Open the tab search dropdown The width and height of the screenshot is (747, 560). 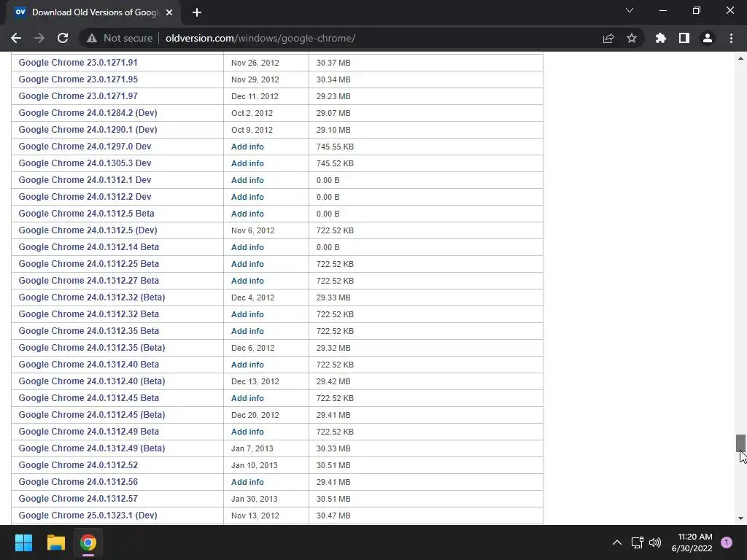tap(630, 10)
